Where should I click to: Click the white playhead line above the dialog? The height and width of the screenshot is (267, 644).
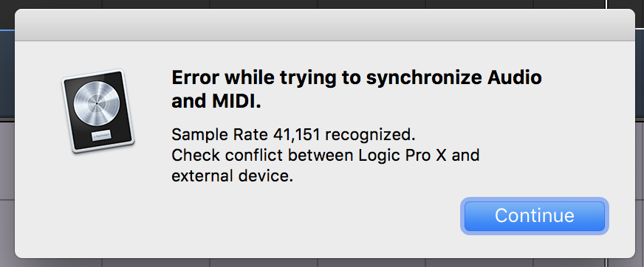606,4
